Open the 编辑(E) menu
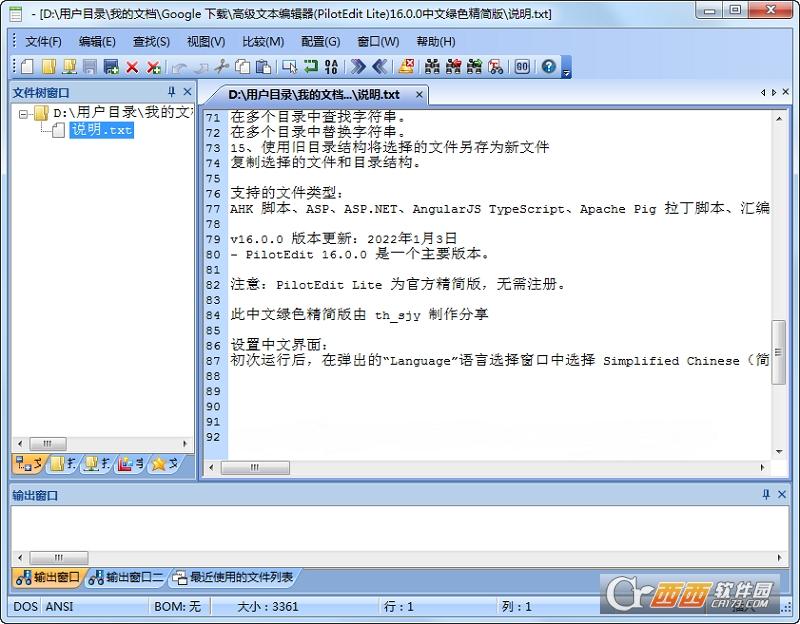Image resolution: width=800 pixels, height=624 pixels. pyautogui.click(x=97, y=42)
